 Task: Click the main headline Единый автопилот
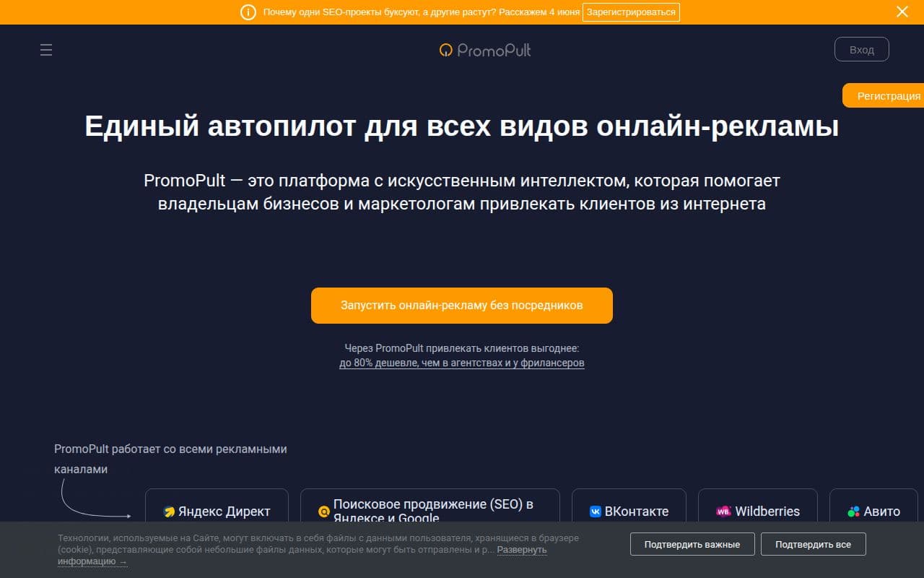[x=462, y=126]
